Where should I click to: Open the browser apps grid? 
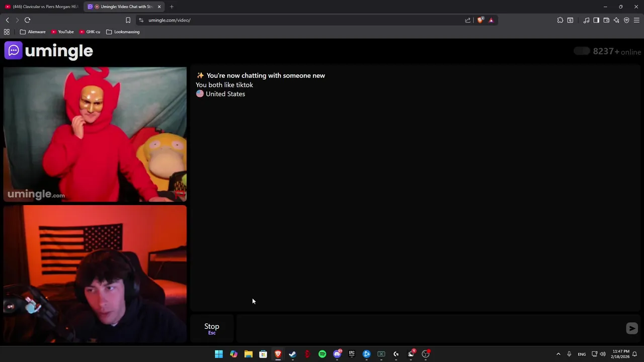(x=7, y=32)
